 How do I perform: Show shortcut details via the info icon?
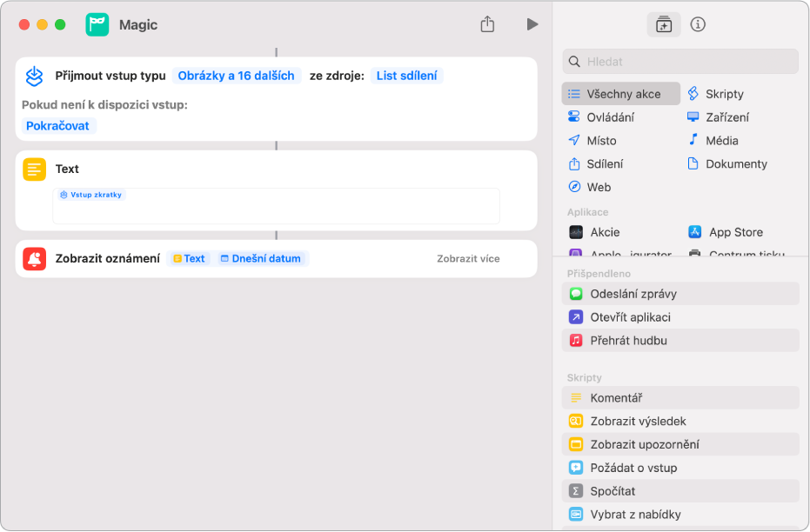[698, 24]
